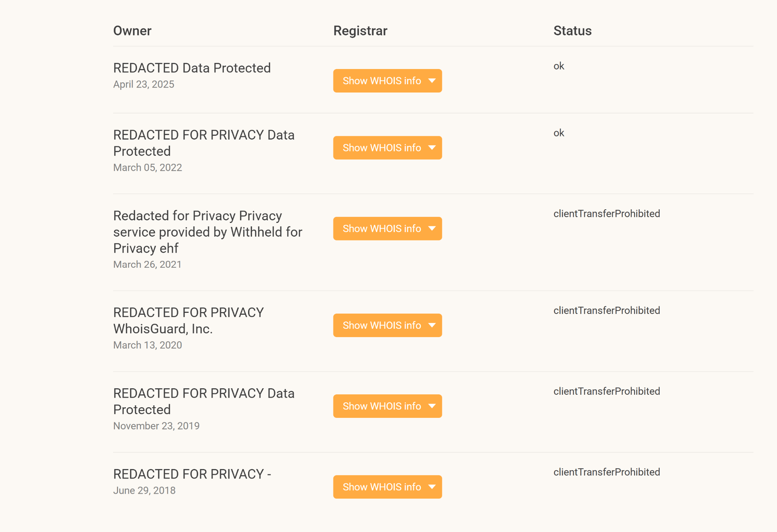The width and height of the screenshot is (777, 532).
Task: Select the "REDACTED Data Protected" owner entry
Action: [x=192, y=68]
